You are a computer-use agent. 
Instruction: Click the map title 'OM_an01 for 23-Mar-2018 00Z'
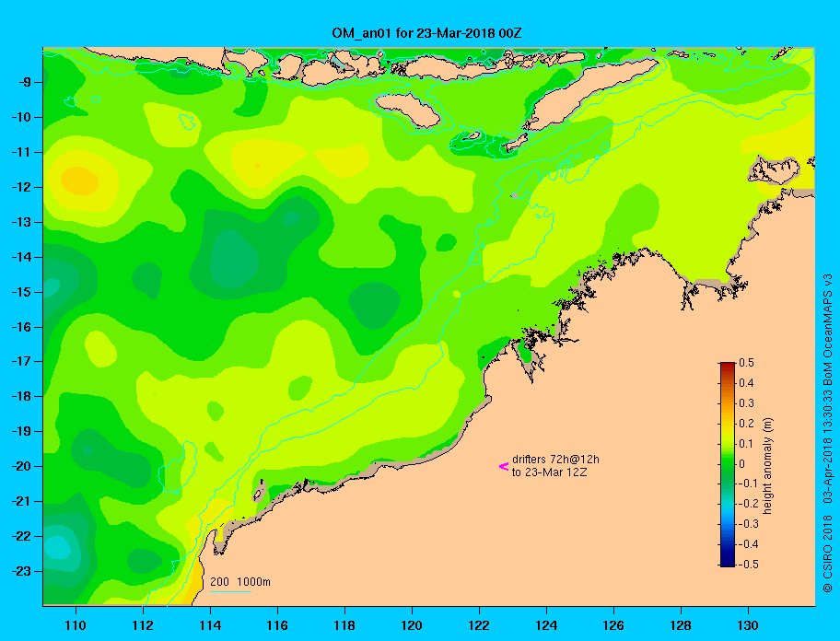426,33
